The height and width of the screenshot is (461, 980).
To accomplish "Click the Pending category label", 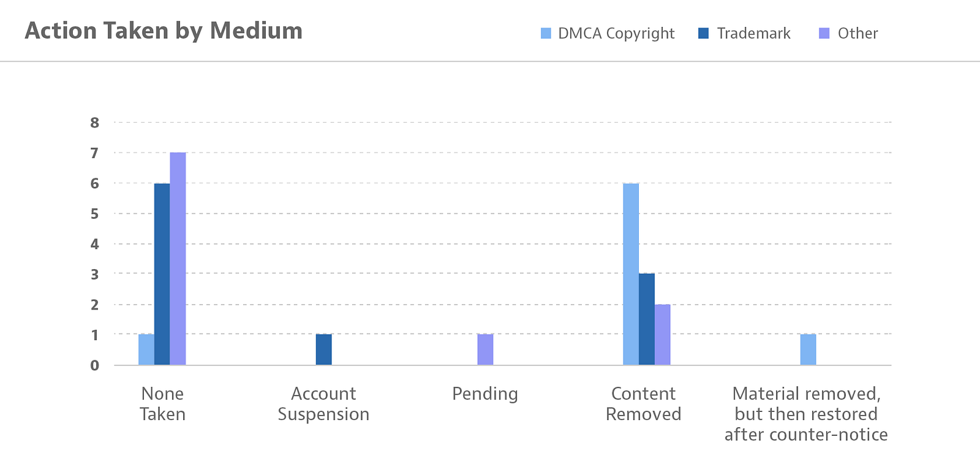I will [485, 394].
